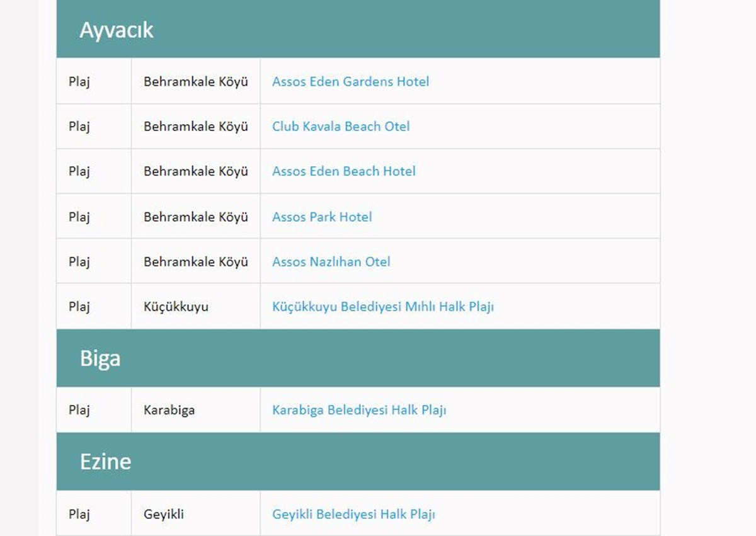
Task: Open Geyikli Belediyesi Halk Plajı link
Action: click(x=353, y=514)
